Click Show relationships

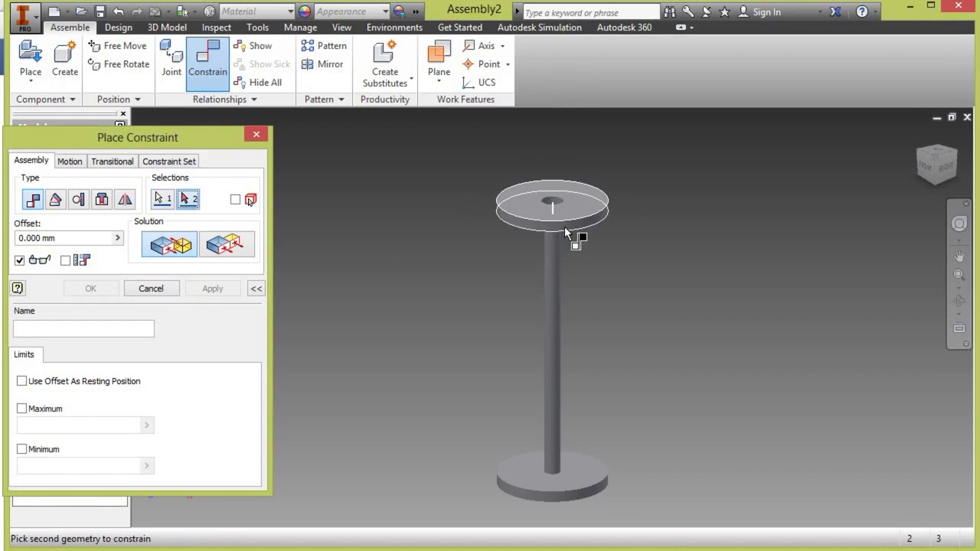tap(253, 46)
